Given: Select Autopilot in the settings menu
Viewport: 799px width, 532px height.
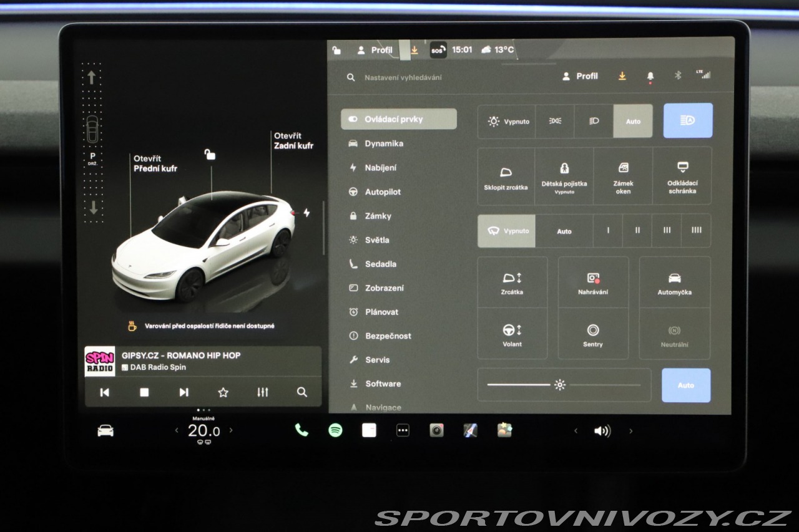Looking at the screenshot, I should pos(383,192).
